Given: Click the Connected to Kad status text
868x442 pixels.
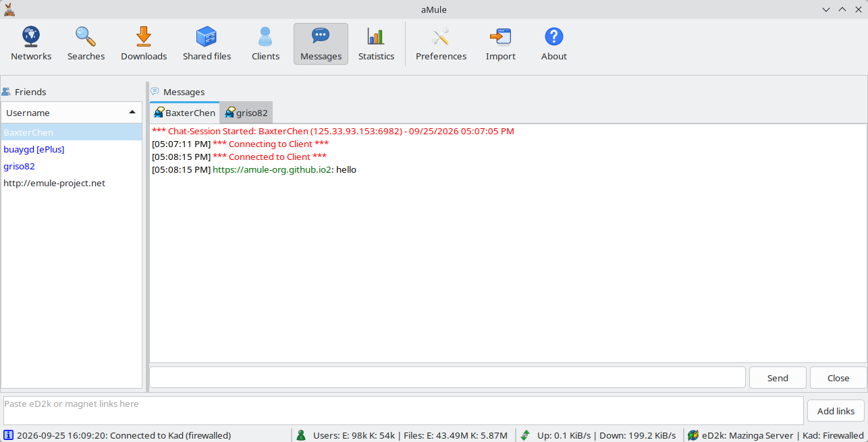Looking at the screenshot, I should (x=124, y=435).
